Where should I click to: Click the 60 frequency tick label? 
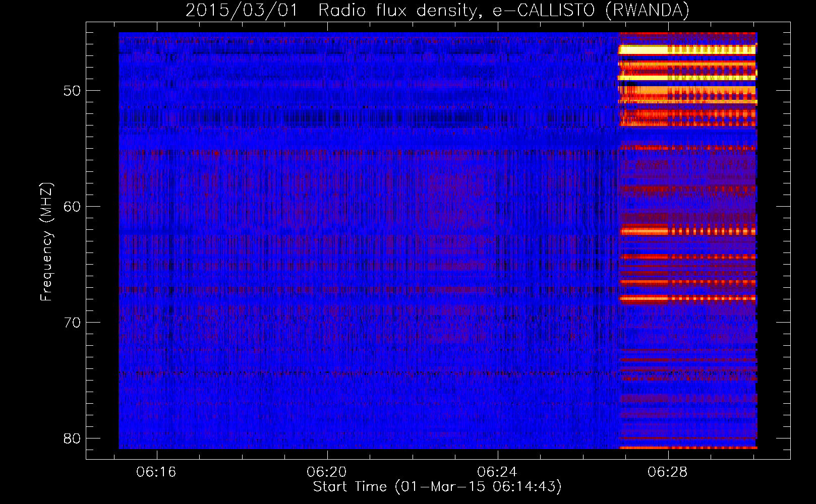click(x=73, y=207)
